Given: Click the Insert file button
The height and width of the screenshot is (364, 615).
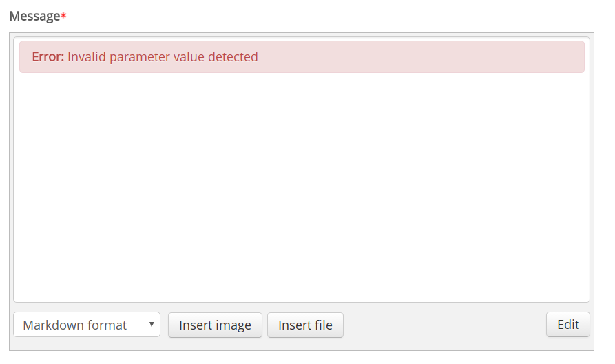Looking at the screenshot, I should point(305,325).
